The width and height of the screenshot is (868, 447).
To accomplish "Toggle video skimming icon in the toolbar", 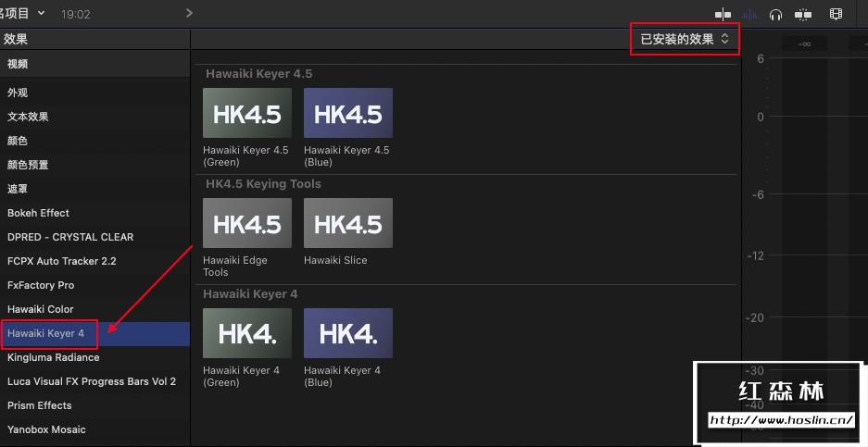I will tap(723, 15).
